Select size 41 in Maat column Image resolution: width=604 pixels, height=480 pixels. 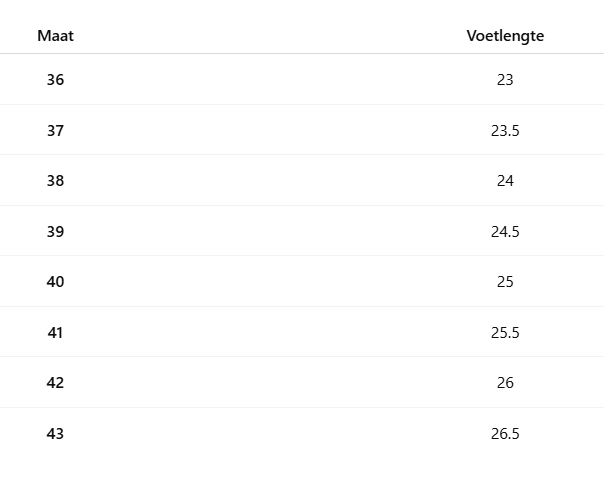click(x=55, y=332)
